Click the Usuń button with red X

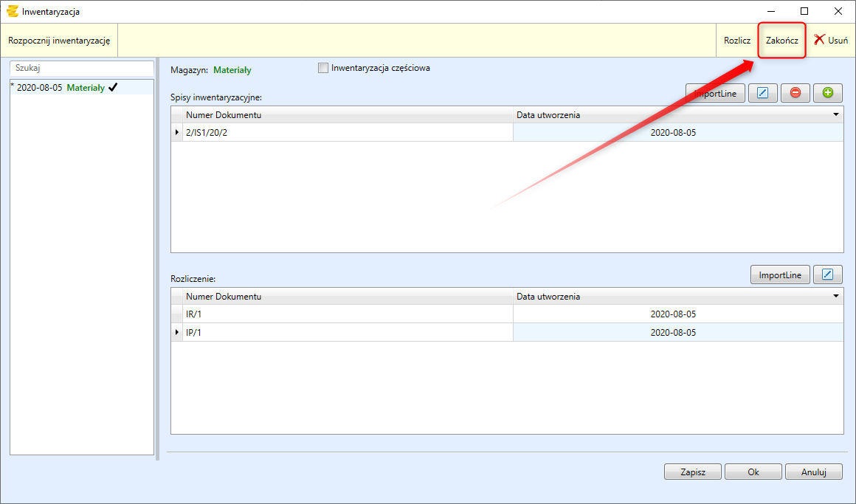(x=831, y=41)
